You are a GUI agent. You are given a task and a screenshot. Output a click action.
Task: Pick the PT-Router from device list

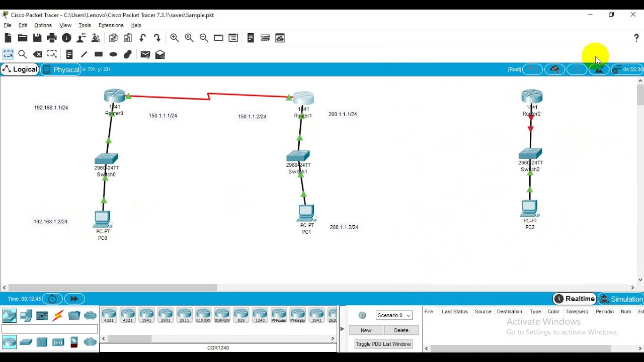point(279,315)
